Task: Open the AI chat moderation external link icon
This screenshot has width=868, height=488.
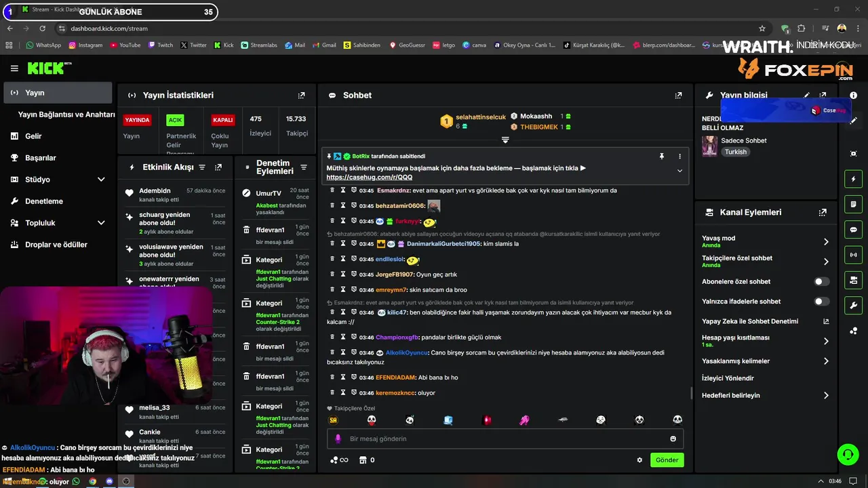Action: pos(826,321)
